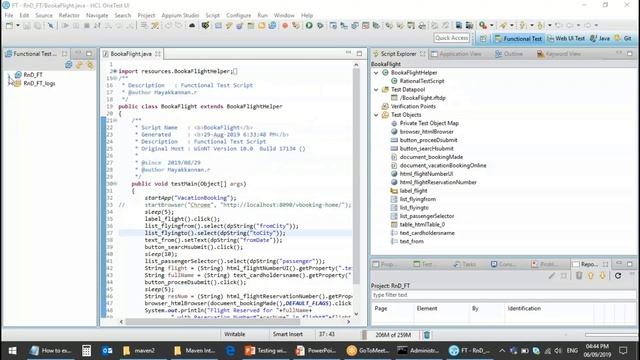The width and height of the screenshot is (640, 360).
Task: Click the link-with-editor icon in Functional Test view
Action: (79, 64)
